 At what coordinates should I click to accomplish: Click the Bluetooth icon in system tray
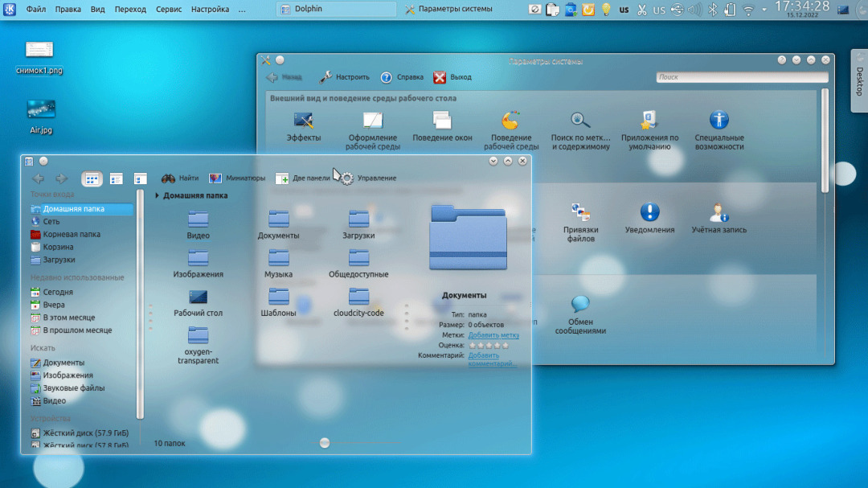click(712, 10)
